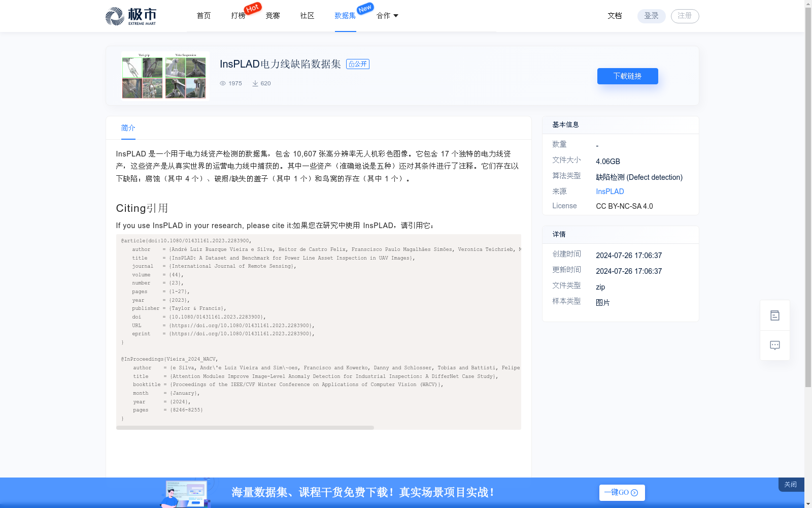Click the 更新时间 timestamp value
The image size is (812, 508).
[x=629, y=271]
